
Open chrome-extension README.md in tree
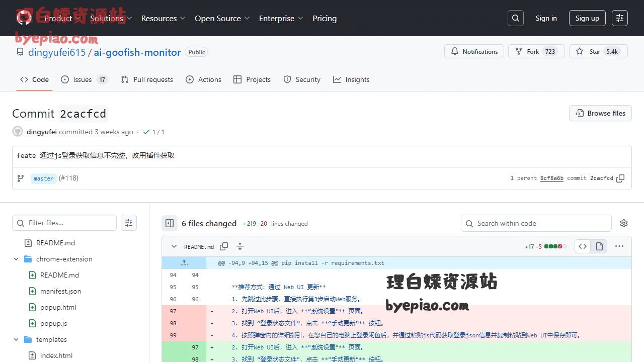[x=59, y=275]
